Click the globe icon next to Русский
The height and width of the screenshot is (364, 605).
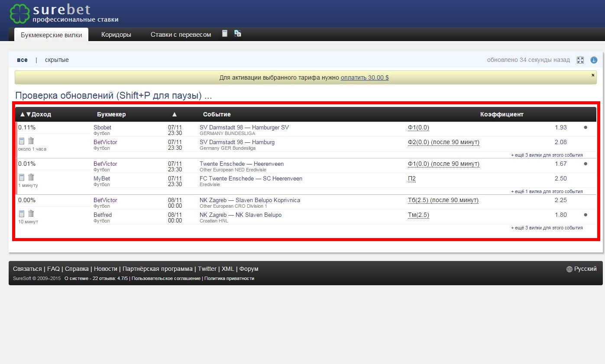569,269
